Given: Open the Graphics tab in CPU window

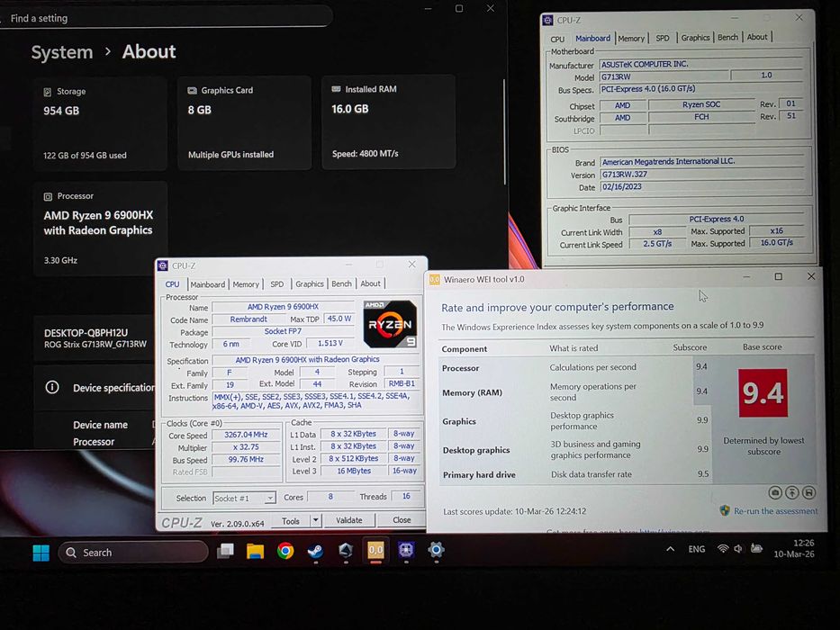Looking at the screenshot, I should (310, 283).
